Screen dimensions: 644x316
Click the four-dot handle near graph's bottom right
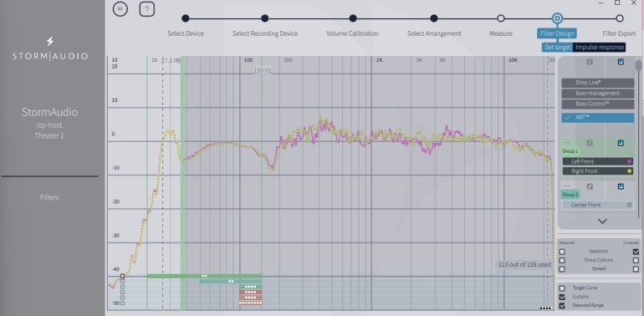click(x=546, y=308)
